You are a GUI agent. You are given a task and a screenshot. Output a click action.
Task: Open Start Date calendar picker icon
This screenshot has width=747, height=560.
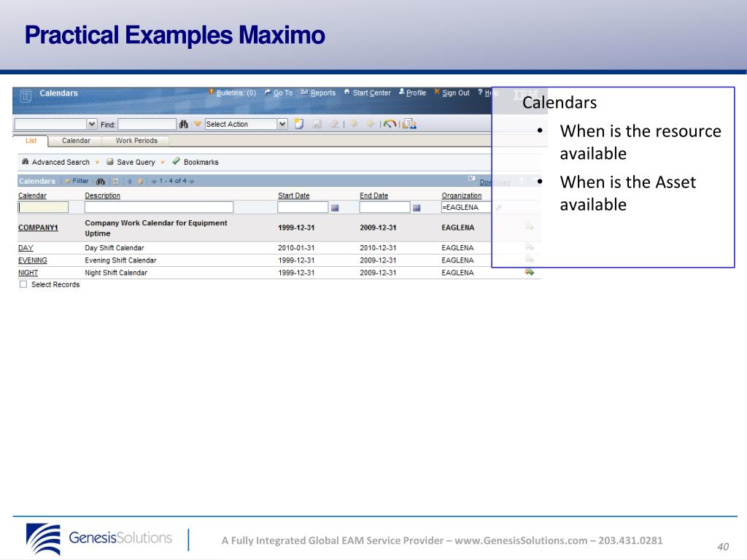(x=335, y=208)
